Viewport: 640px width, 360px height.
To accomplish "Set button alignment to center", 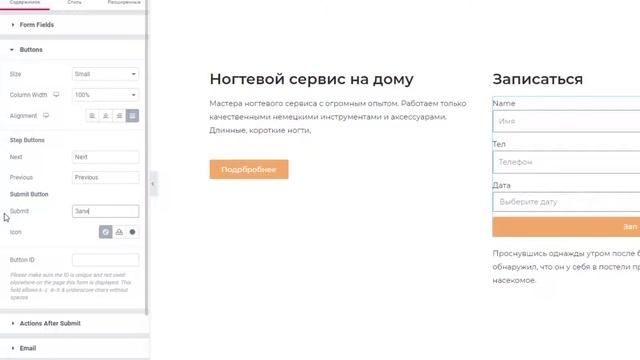I will (x=106, y=116).
